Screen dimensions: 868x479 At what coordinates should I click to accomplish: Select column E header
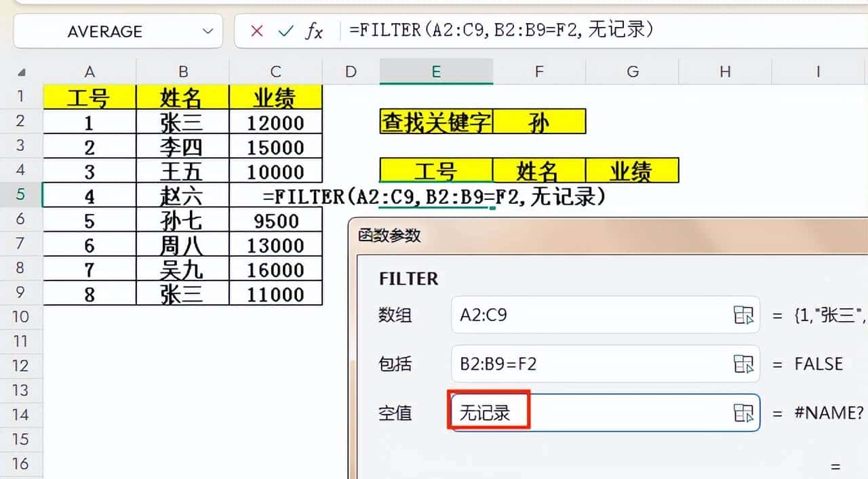point(436,71)
